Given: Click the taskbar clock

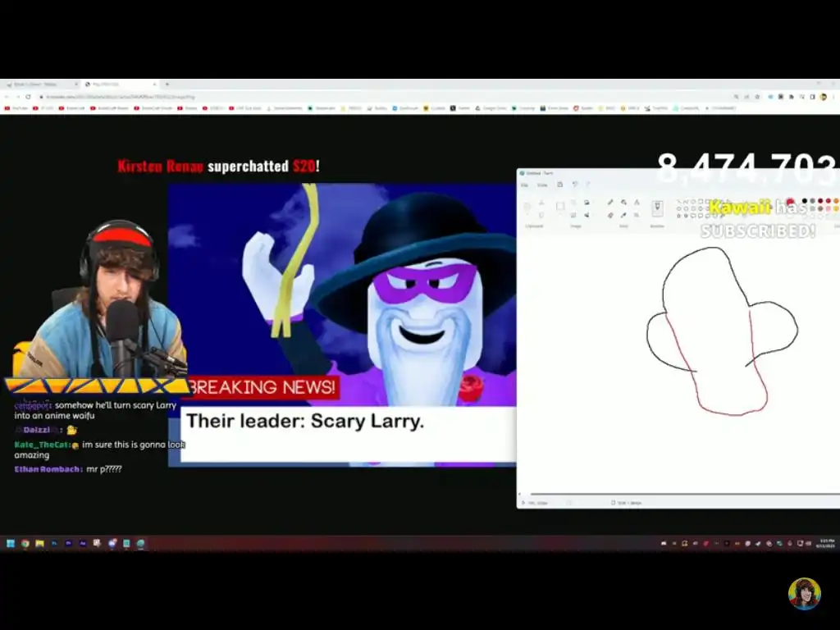Looking at the screenshot, I should (827, 543).
